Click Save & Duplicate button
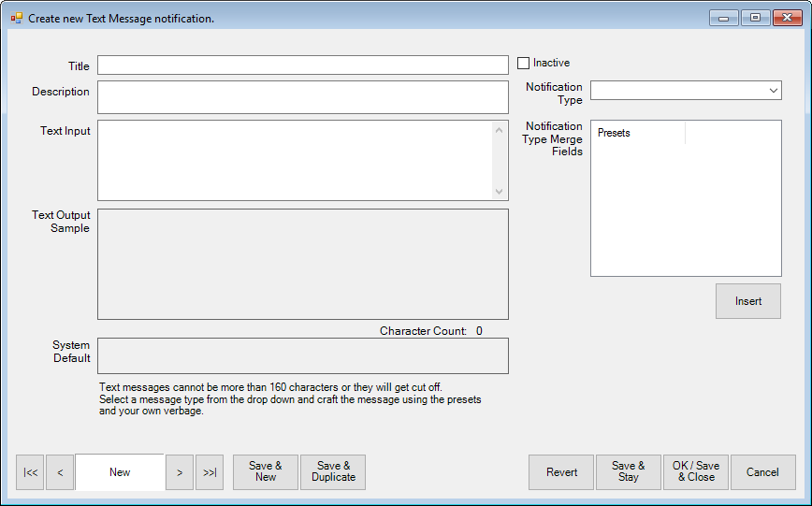Image resolution: width=812 pixels, height=506 pixels. (333, 472)
